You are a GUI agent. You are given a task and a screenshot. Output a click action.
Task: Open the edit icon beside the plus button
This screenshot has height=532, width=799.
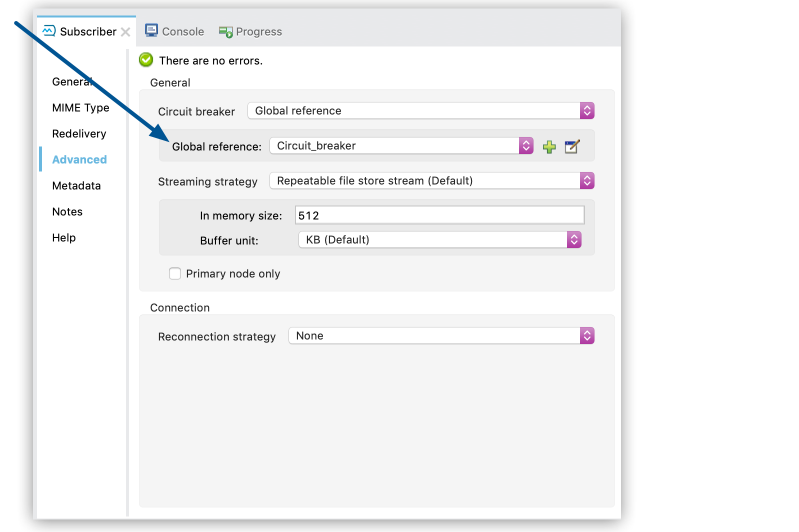(x=572, y=146)
